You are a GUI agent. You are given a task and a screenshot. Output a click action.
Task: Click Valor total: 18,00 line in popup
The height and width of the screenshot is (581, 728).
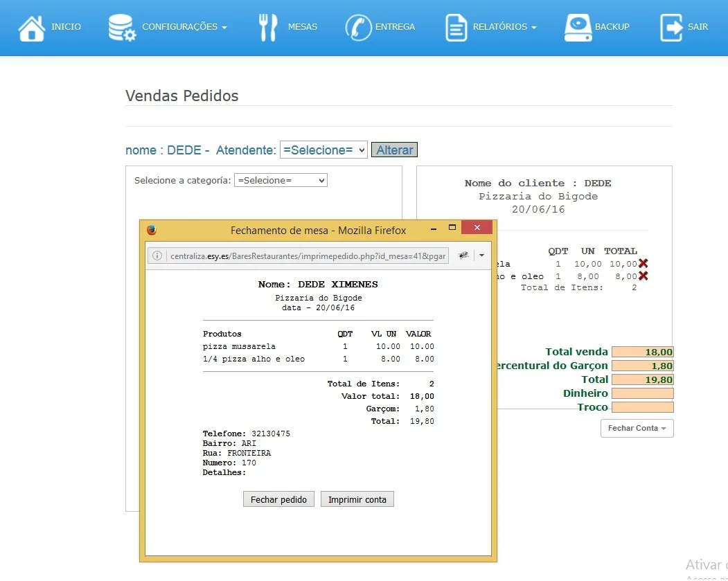coord(388,396)
